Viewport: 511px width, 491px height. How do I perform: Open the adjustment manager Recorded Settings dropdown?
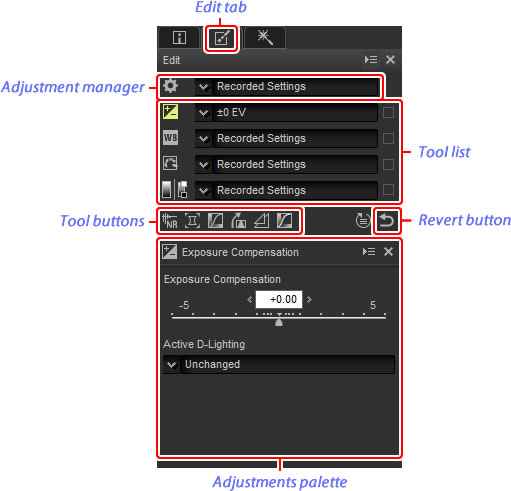coord(287,87)
